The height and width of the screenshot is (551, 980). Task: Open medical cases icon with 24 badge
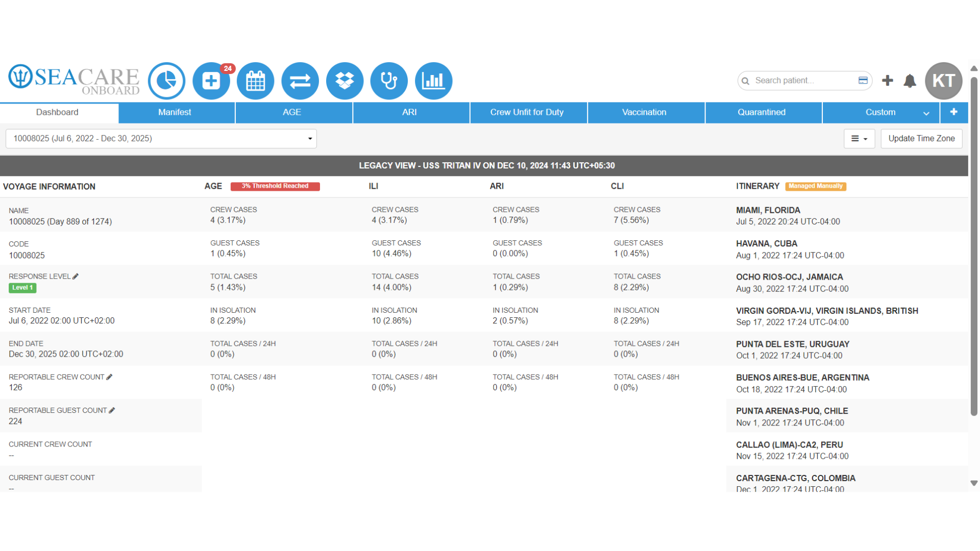(211, 81)
